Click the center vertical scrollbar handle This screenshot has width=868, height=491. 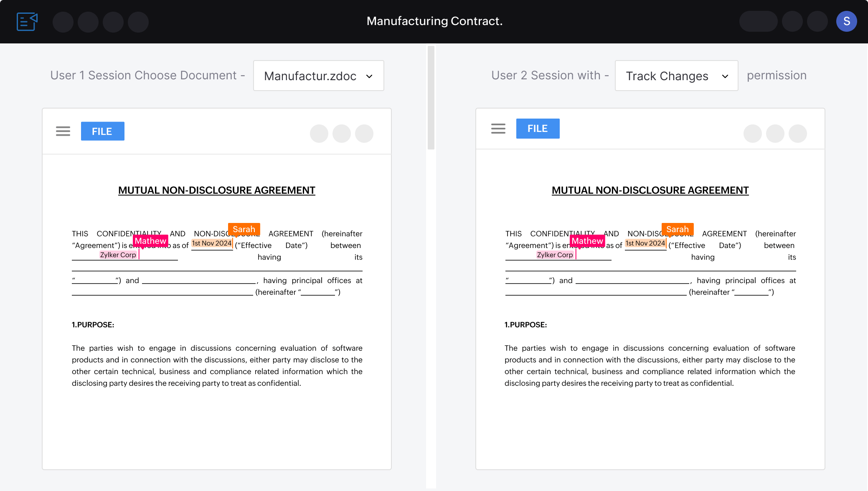431,98
